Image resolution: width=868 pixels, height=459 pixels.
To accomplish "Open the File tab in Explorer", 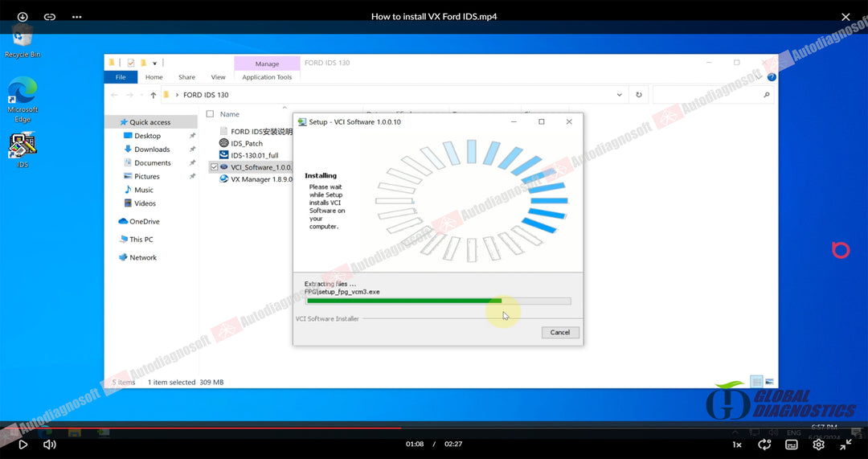I will point(121,77).
